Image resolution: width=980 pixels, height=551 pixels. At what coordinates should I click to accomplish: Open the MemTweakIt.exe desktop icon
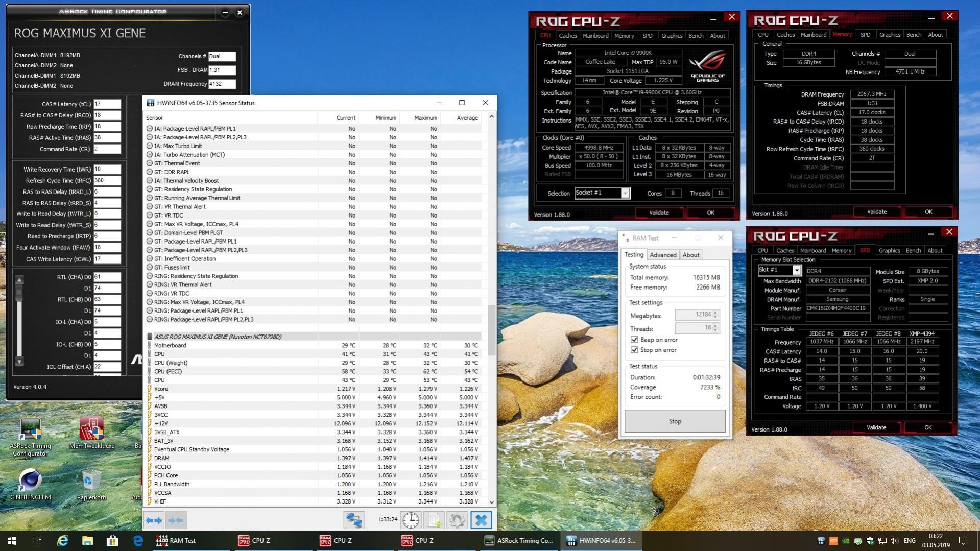[92, 433]
